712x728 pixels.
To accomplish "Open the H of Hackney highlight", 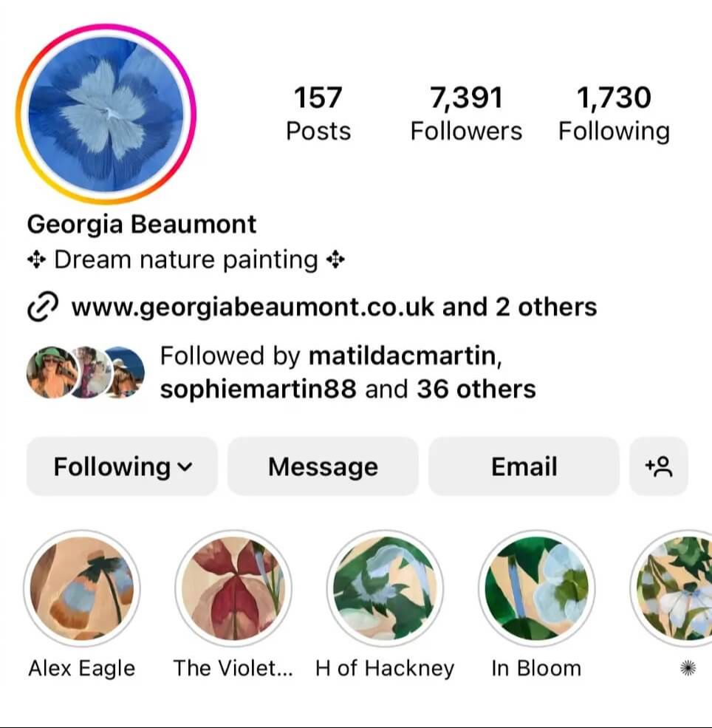I will pos(385,588).
